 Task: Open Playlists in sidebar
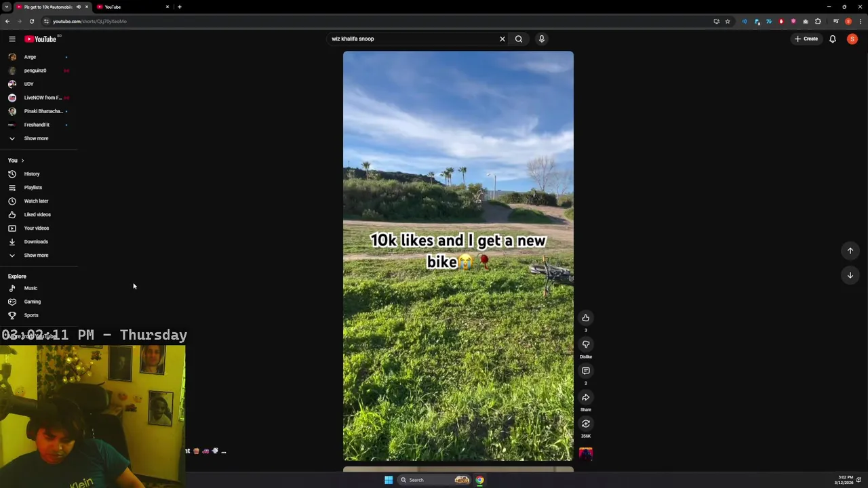pos(39,188)
